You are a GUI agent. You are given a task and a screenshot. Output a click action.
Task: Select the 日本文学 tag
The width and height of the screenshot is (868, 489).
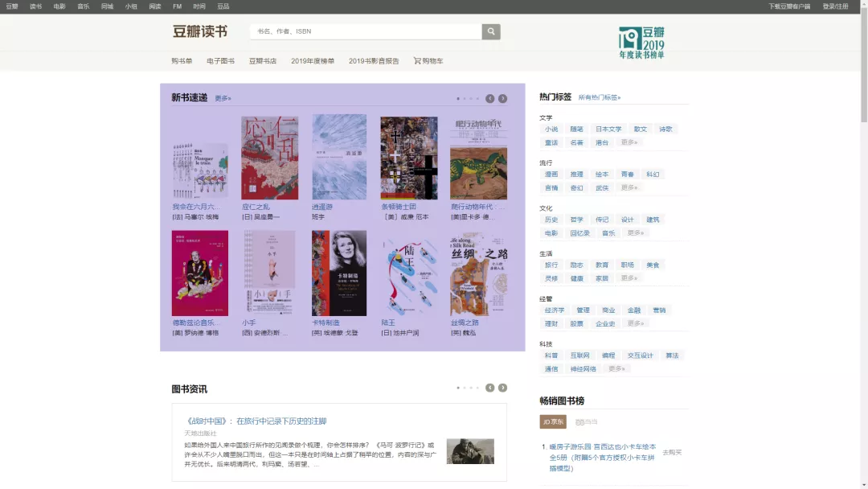pos(608,129)
